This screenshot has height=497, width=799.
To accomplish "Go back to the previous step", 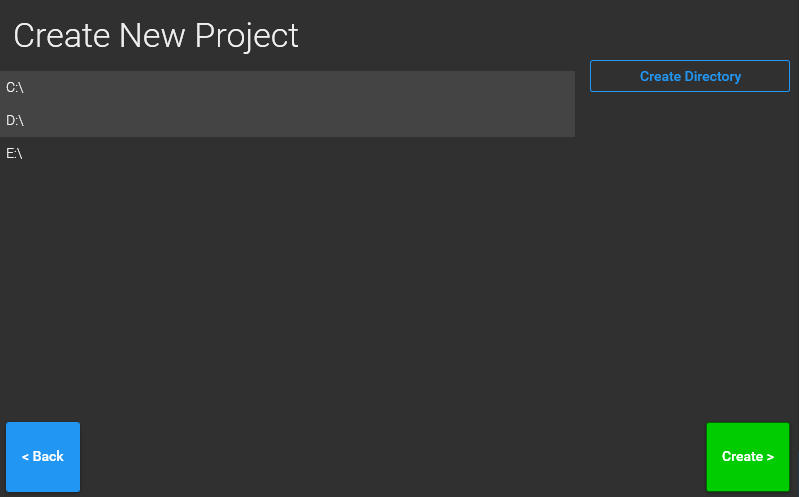I will (43, 457).
